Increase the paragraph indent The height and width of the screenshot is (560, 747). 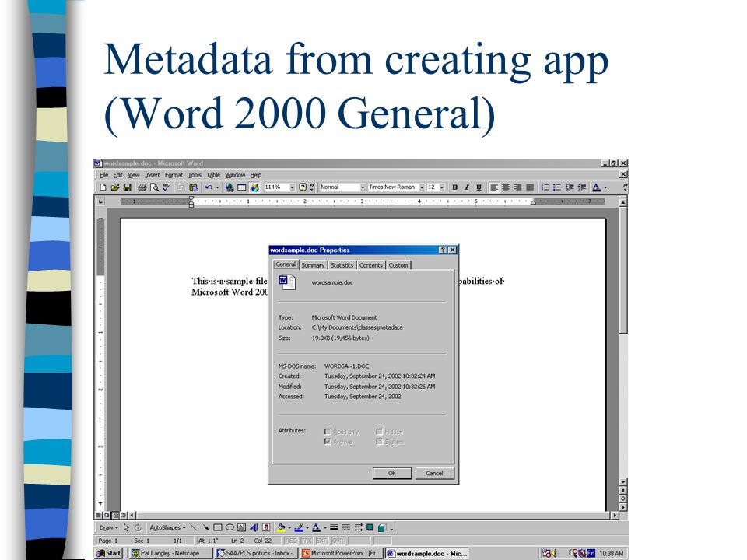(x=582, y=187)
